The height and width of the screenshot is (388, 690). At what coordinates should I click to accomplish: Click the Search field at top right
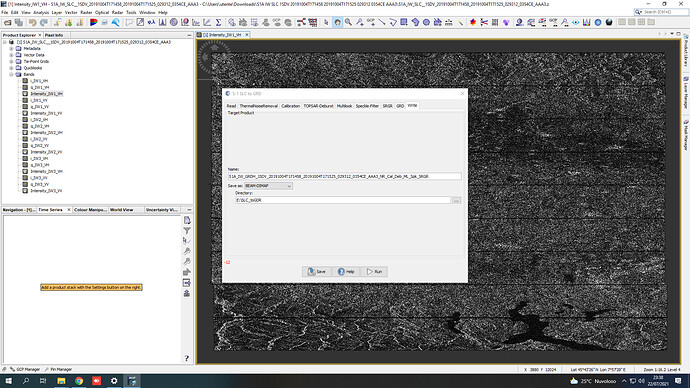coord(660,12)
